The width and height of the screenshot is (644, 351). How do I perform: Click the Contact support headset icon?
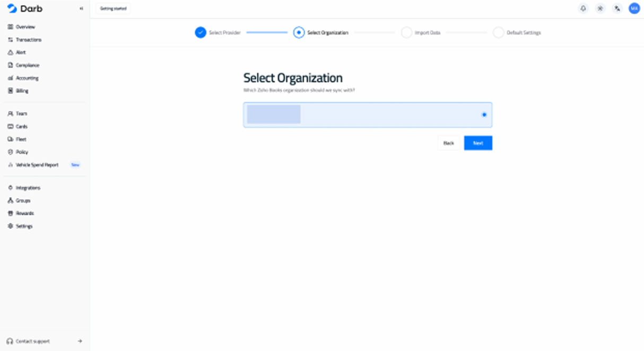pos(10,341)
